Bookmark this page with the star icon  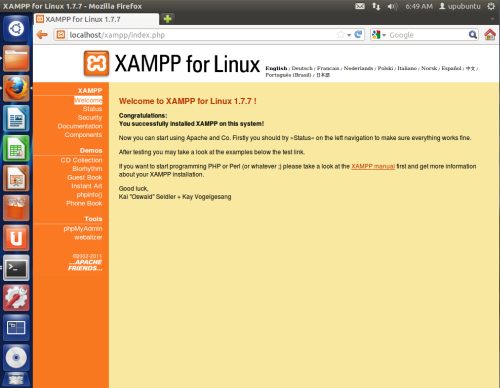click(x=340, y=35)
